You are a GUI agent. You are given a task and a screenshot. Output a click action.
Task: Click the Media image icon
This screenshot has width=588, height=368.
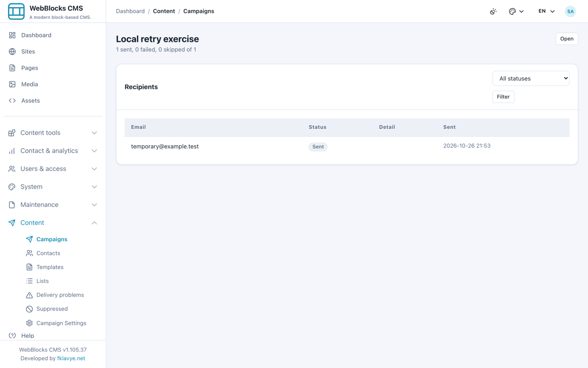(12, 84)
